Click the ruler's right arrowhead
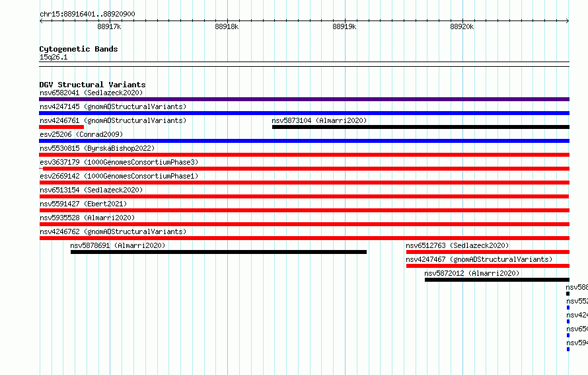This screenshot has height=375, width=588. pos(568,21)
